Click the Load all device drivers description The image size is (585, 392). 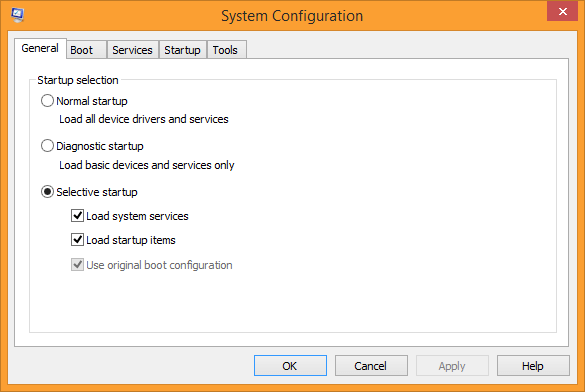click(144, 119)
